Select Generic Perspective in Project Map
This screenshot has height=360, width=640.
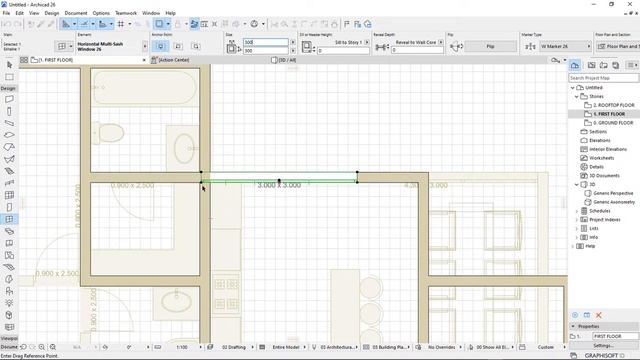(x=610, y=193)
